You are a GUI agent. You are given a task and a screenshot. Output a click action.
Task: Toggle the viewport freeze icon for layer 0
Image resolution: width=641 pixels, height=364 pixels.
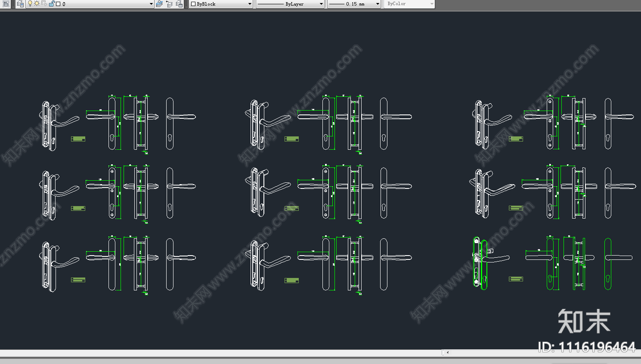pos(44,3)
